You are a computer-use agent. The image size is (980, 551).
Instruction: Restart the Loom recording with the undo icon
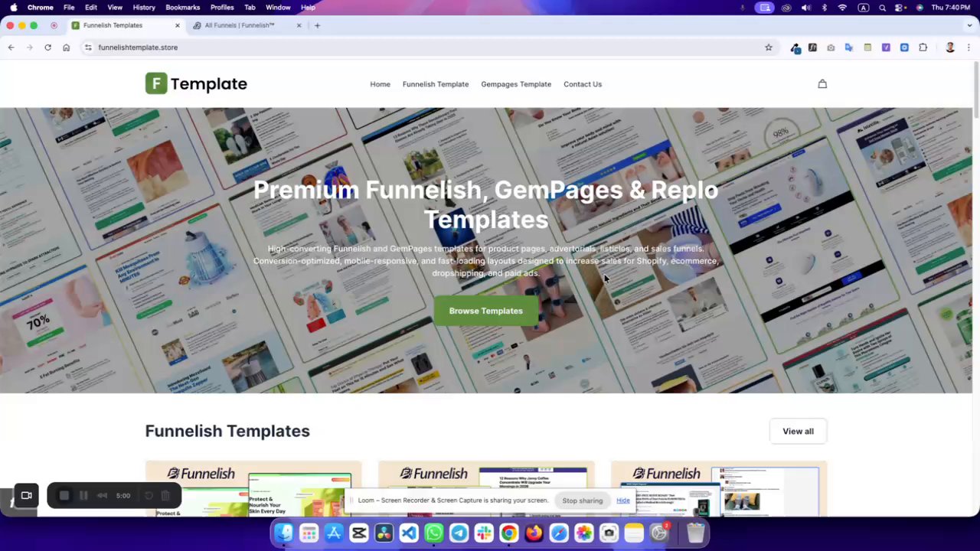pyautogui.click(x=149, y=495)
